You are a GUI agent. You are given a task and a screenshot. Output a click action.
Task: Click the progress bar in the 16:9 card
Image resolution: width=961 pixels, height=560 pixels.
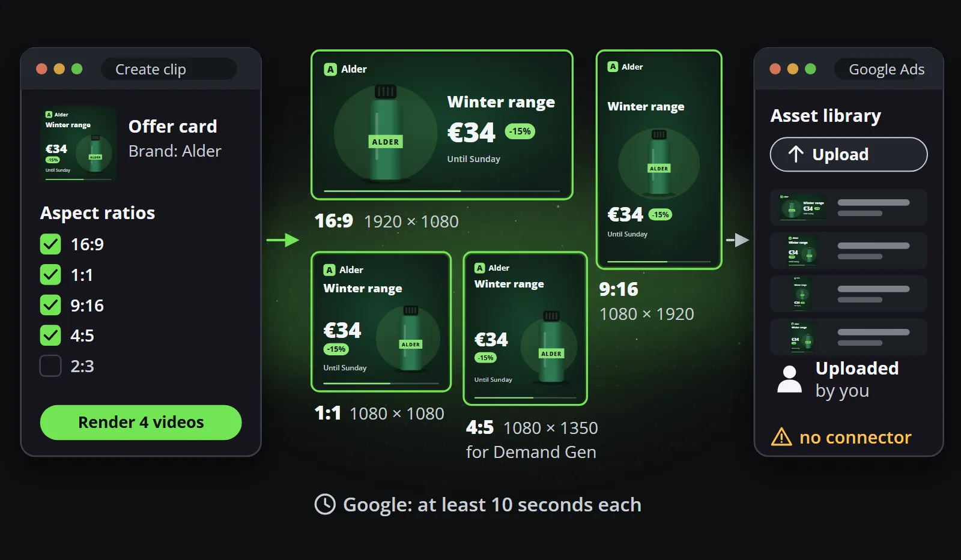pos(441,191)
